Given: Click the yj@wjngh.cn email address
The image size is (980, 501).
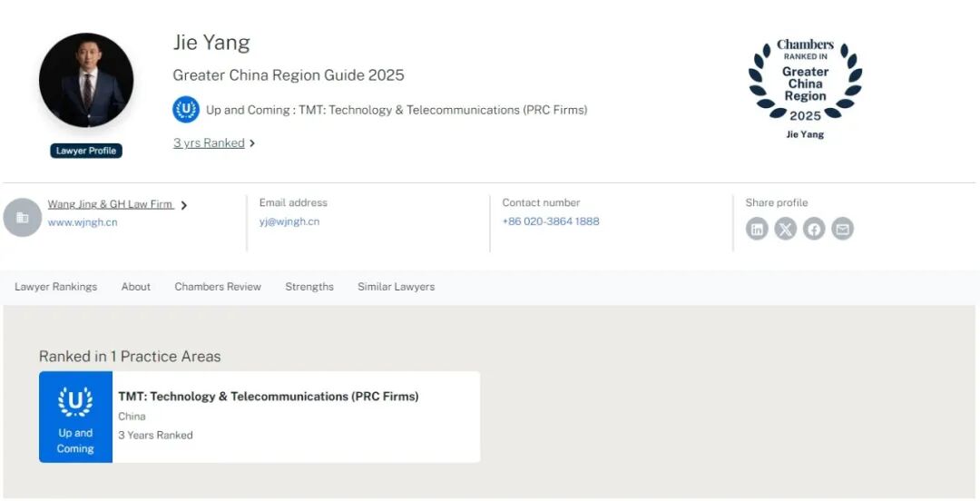Looking at the screenshot, I should [289, 221].
